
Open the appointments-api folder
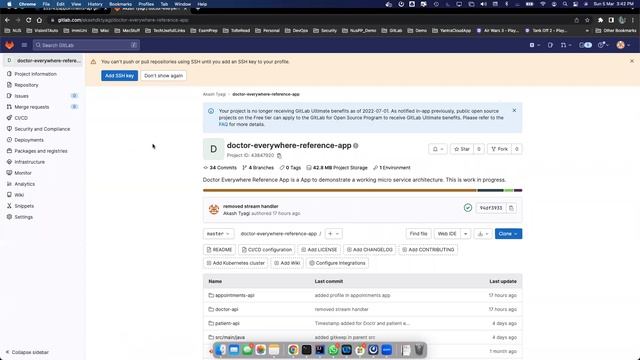click(x=235, y=295)
